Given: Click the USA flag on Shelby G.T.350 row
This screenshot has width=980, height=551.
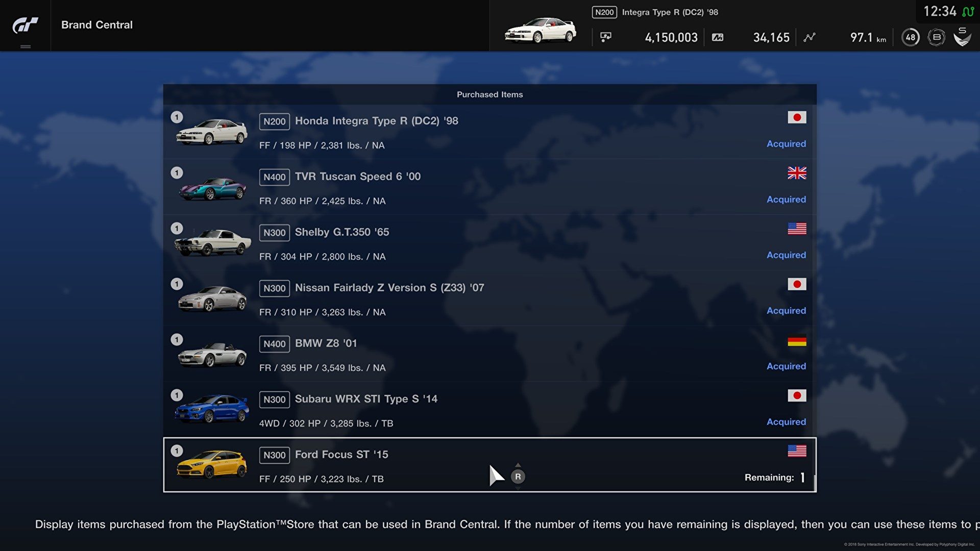Looking at the screenshot, I should tap(797, 229).
